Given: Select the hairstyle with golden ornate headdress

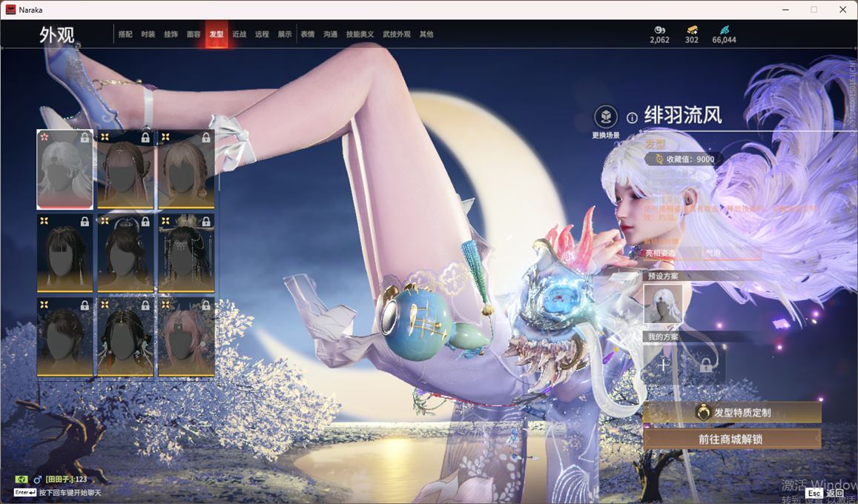Looking at the screenshot, I should pyautogui.click(x=186, y=253).
